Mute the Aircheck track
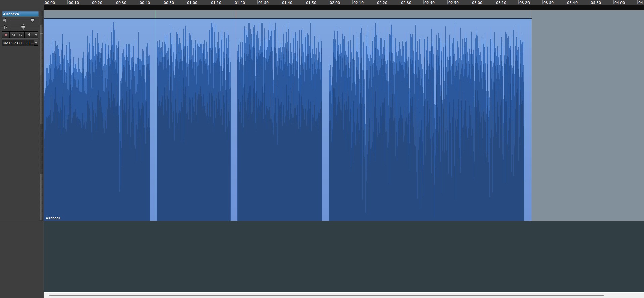The width and height of the screenshot is (644, 298). coord(13,35)
